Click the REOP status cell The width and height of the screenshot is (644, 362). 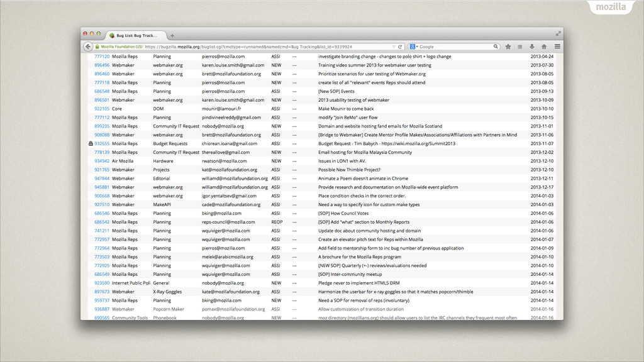click(277, 222)
